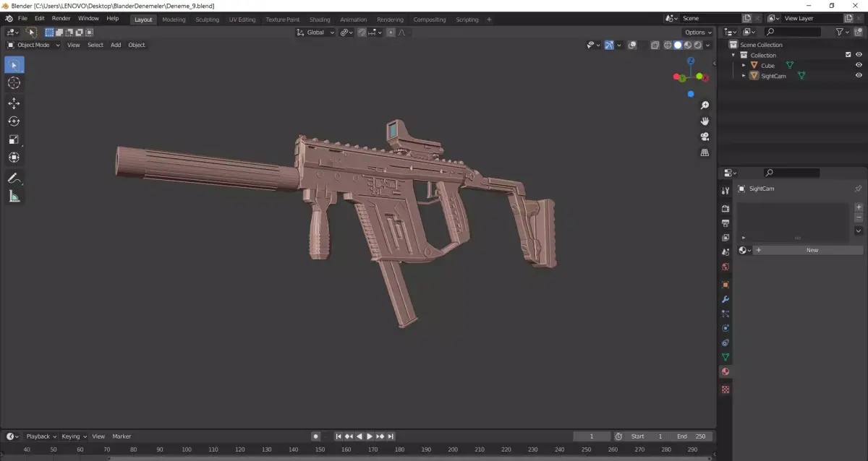
Task: Toggle viewport overlays button
Action: pyautogui.click(x=632, y=45)
